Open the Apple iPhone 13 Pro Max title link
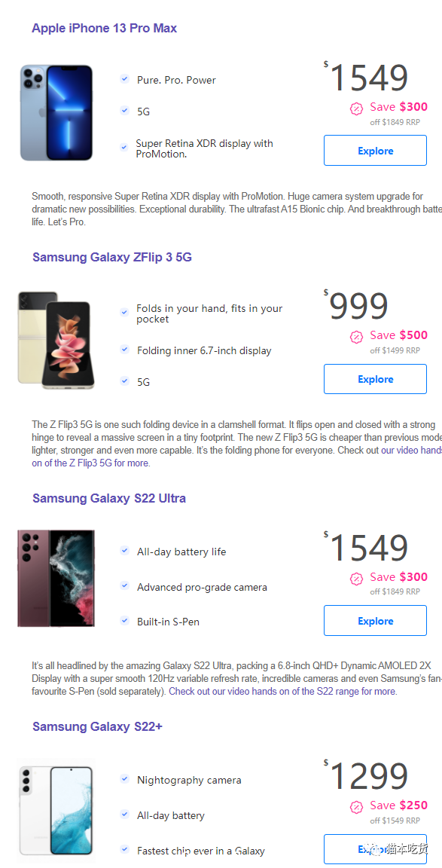The height and width of the screenshot is (868, 442). [104, 28]
